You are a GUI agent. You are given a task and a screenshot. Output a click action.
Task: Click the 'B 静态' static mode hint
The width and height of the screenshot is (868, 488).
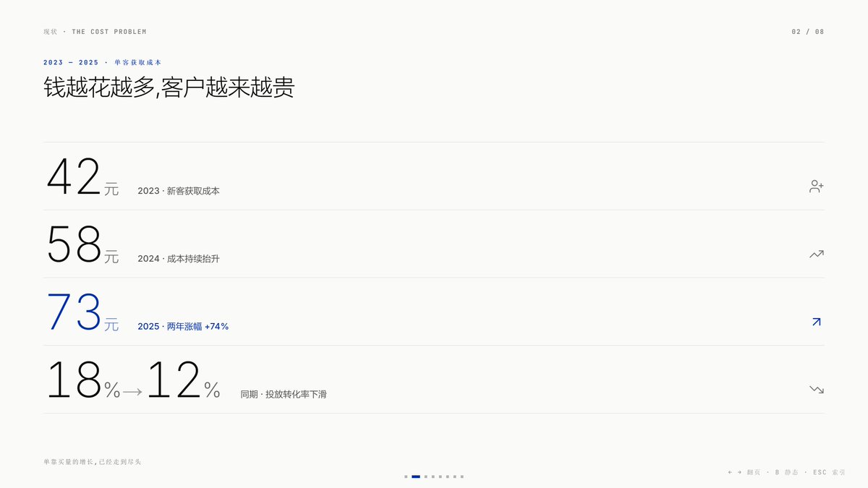pos(786,472)
